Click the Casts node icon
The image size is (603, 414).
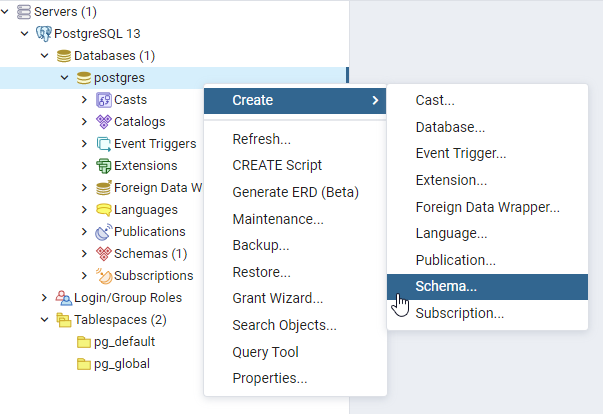click(x=103, y=100)
